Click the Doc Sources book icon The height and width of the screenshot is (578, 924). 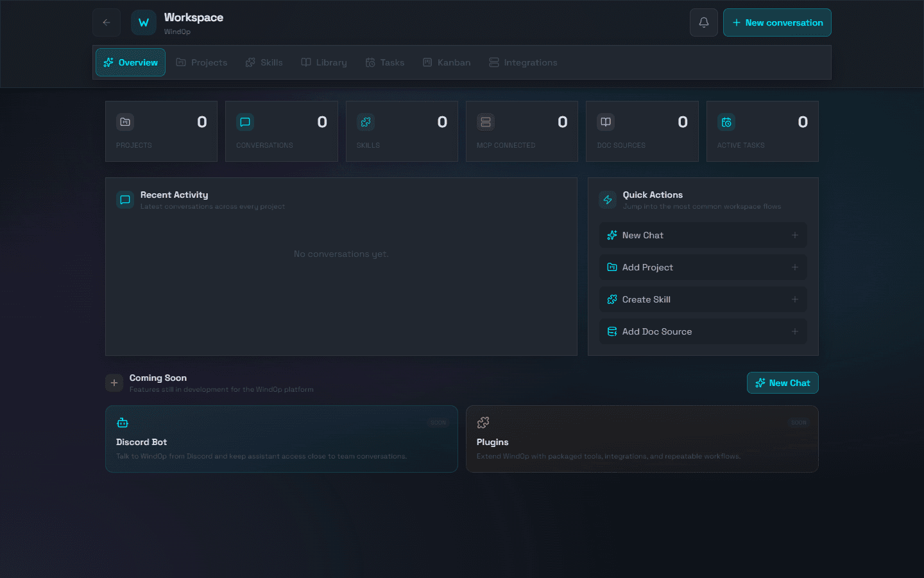coord(606,122)
